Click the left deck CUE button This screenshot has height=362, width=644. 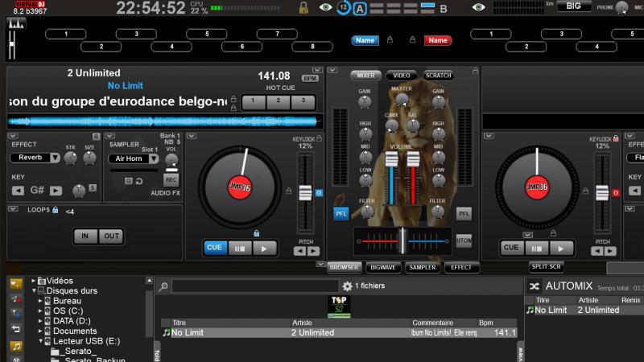214,248
